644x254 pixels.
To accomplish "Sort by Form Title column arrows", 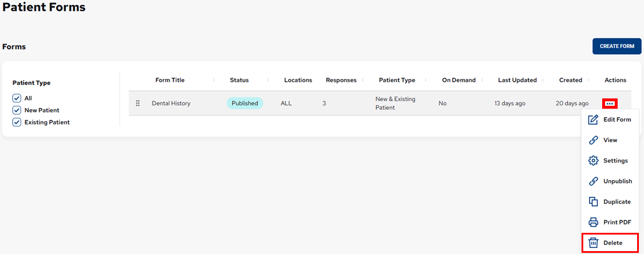I will tap(214, 80).
